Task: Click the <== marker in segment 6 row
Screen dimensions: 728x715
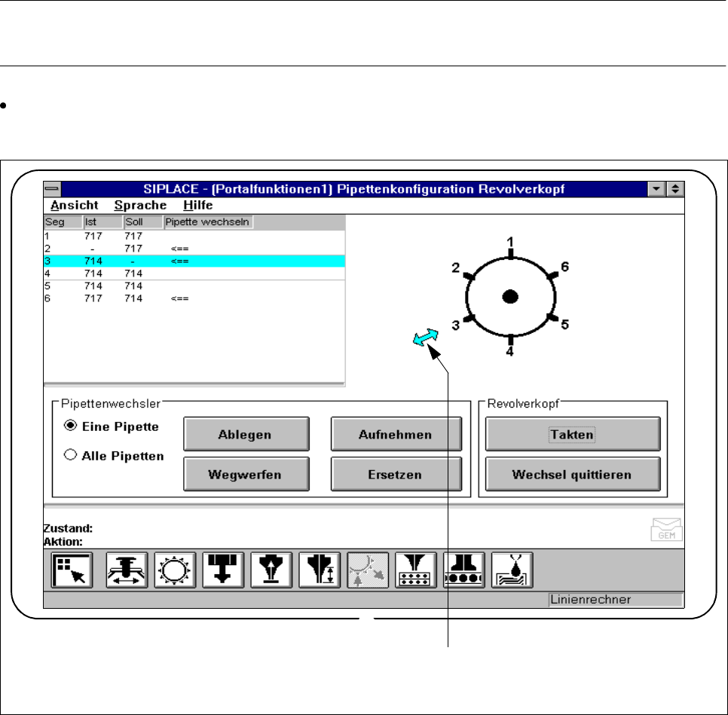Action: coord(179,298)
